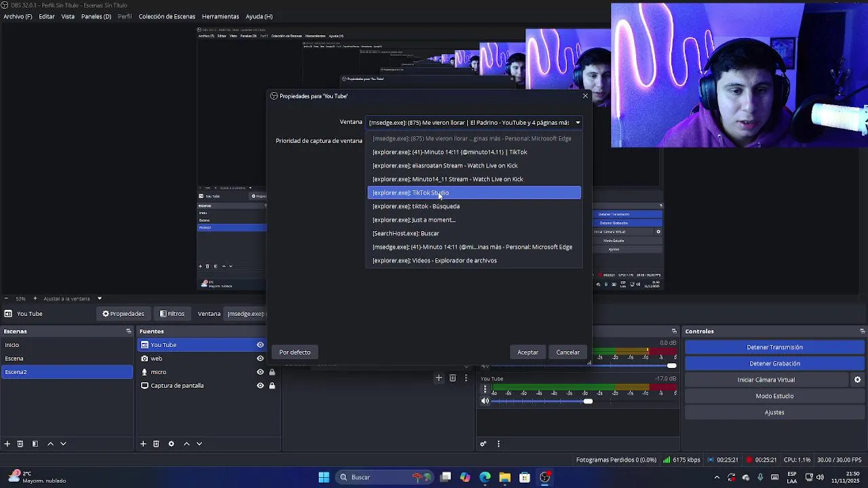
Task: Delete transition with trash icon
Action: 453,378
